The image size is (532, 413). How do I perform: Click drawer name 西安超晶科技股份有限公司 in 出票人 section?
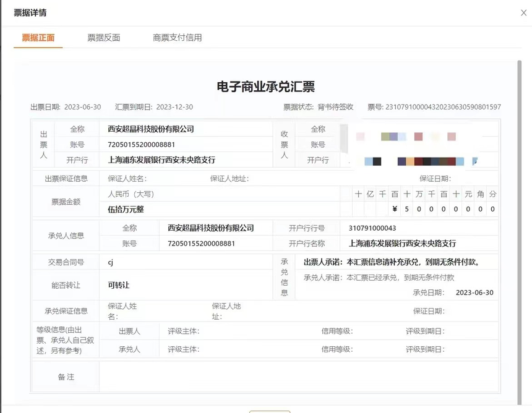(x=151, y=129)
